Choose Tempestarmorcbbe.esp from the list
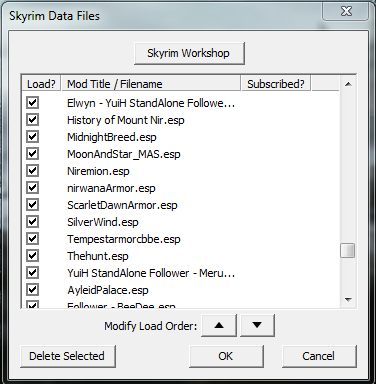The width and height of the screenshot is (376, 384). point(124,239)
